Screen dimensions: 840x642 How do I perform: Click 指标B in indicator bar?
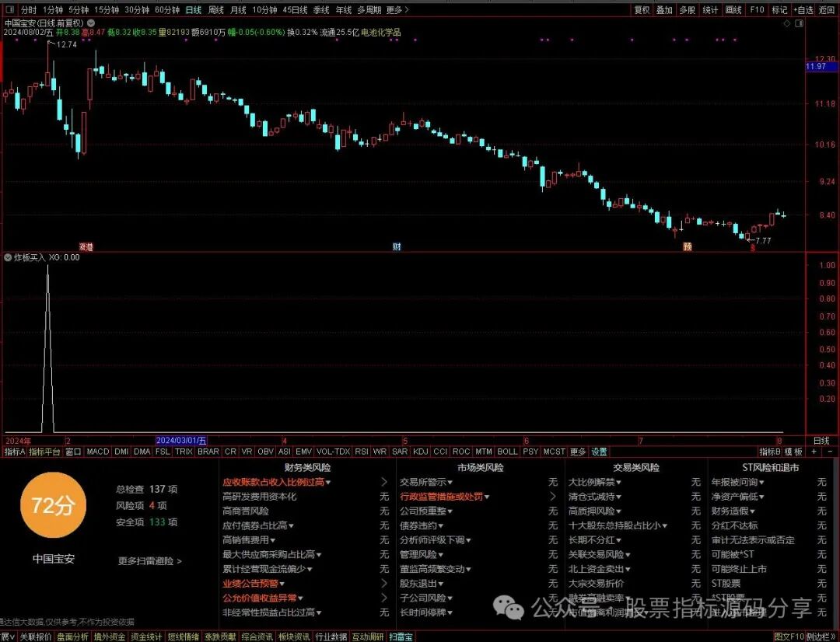[770, 452]
